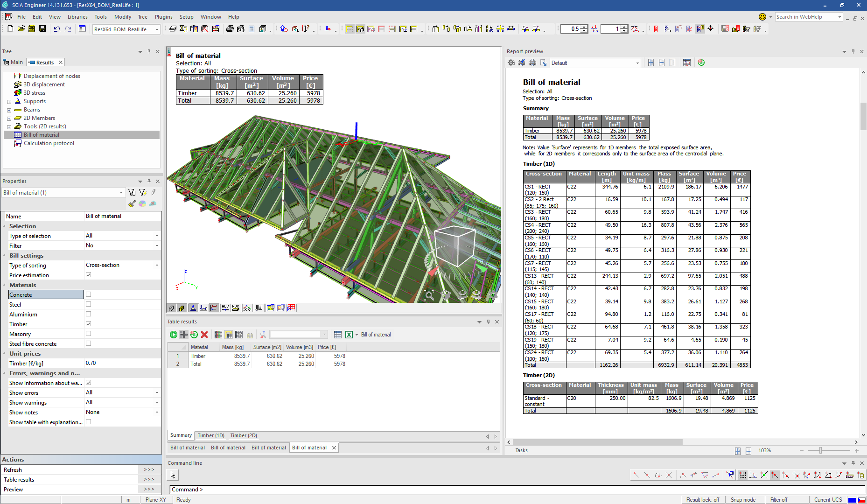Open the Default report template dropdown
This screenshot has height=504, width=867.
point(637,63)
